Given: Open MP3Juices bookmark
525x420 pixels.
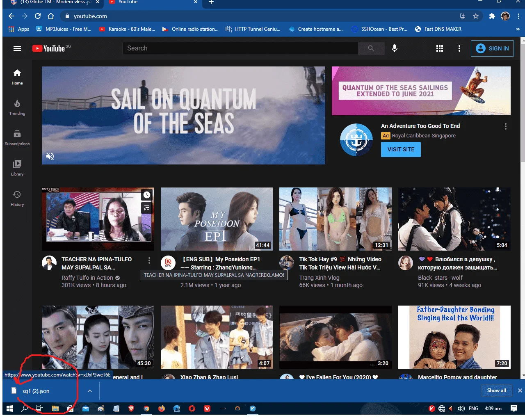Looking at the screenshot, I should point(64,29).
